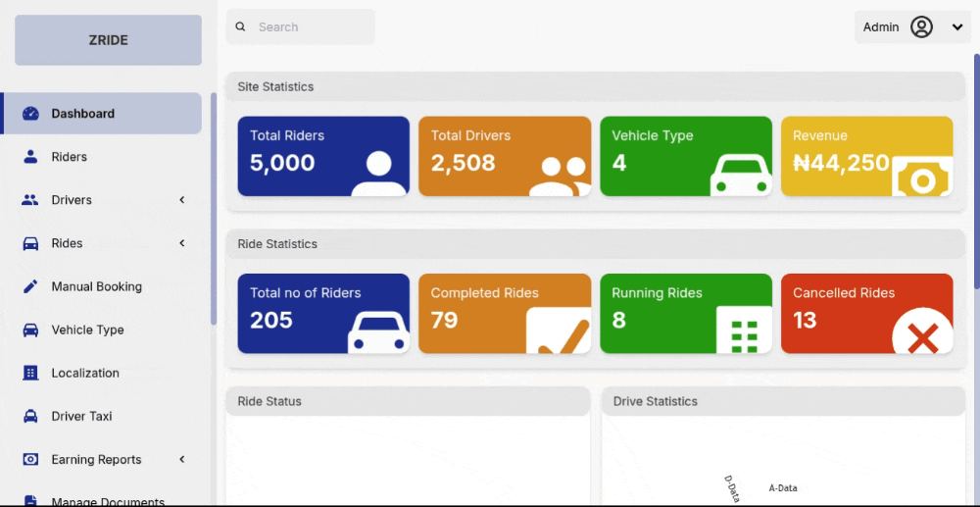Click the Driver Taxi icon in sidebar
Image resolution: width=980 pixels, height=507 pixels.
[30, 416]
